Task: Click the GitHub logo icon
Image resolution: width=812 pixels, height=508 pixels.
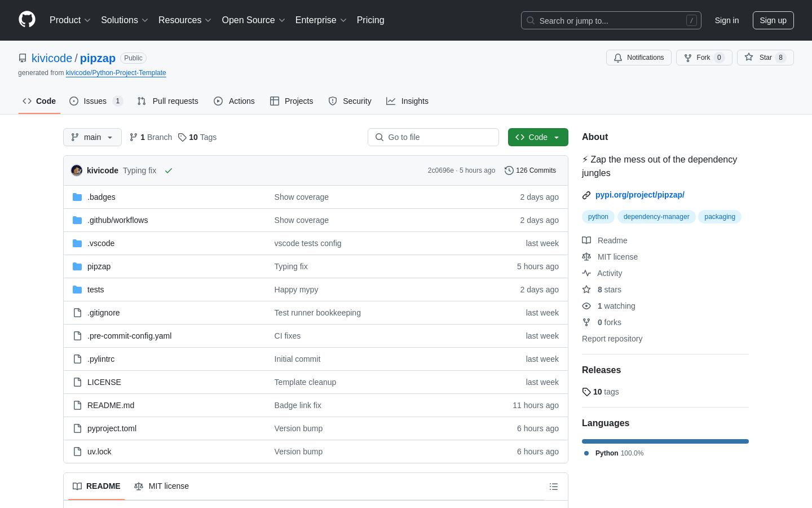Action: tap(27, 20)
